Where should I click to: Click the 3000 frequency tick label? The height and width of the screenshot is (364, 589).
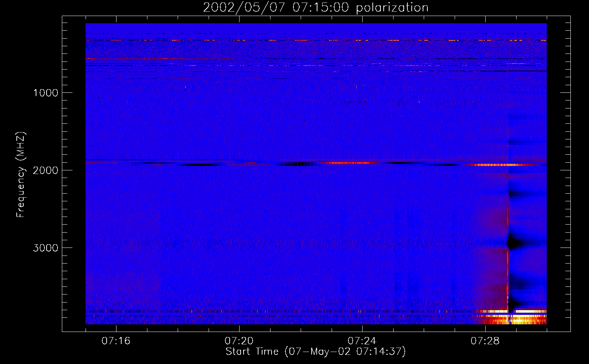pos(46,248)
